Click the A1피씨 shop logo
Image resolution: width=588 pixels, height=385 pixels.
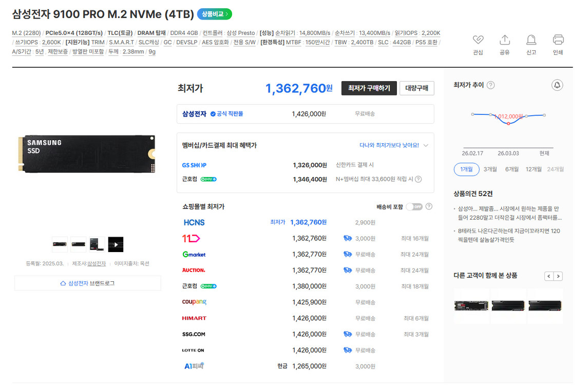point(194,366)
